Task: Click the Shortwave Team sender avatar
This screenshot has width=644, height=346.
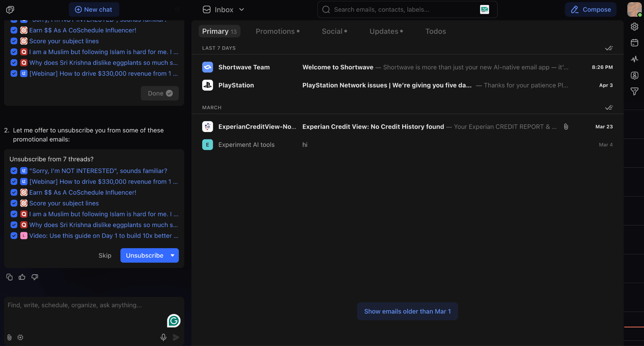Action: click(x=208, y=67)
